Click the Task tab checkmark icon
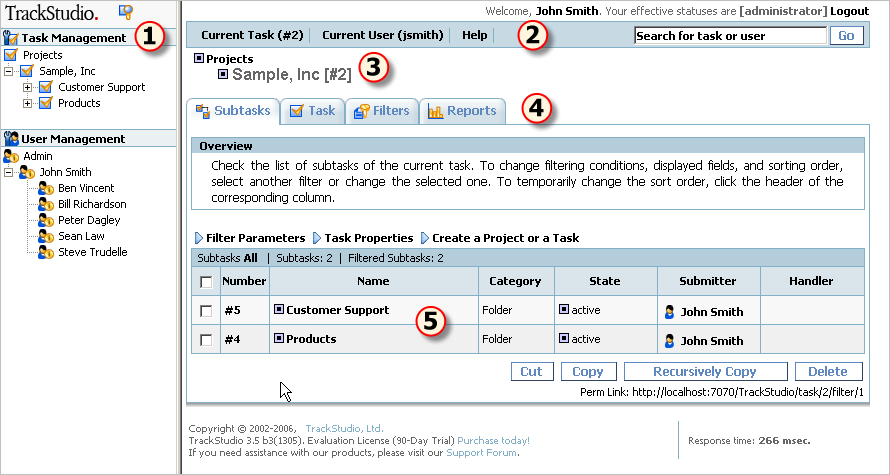 pyautogui.click(x=296, y=111)
